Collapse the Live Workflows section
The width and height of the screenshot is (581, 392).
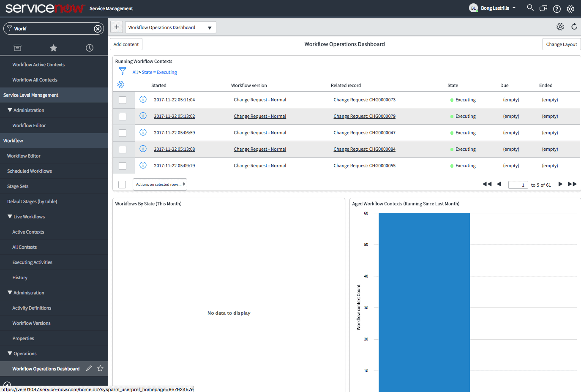26,217
